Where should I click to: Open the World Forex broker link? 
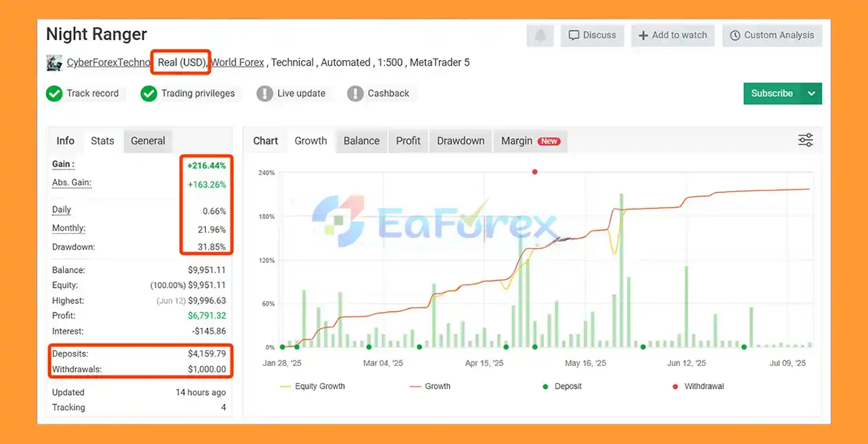237,62
